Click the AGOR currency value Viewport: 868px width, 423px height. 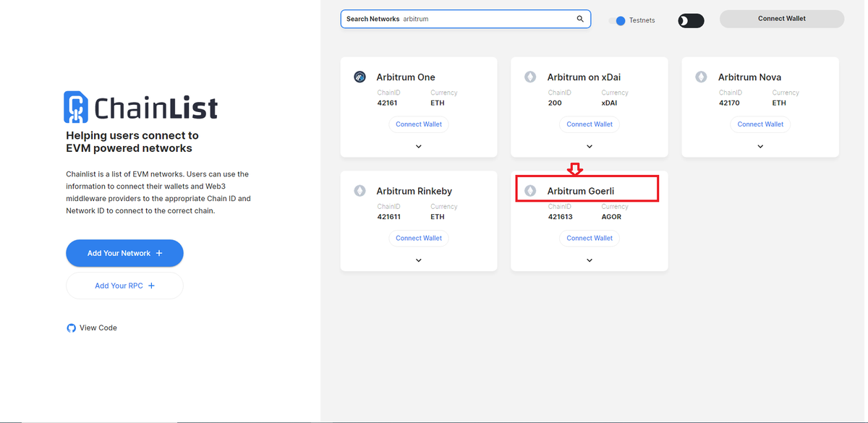611,217
